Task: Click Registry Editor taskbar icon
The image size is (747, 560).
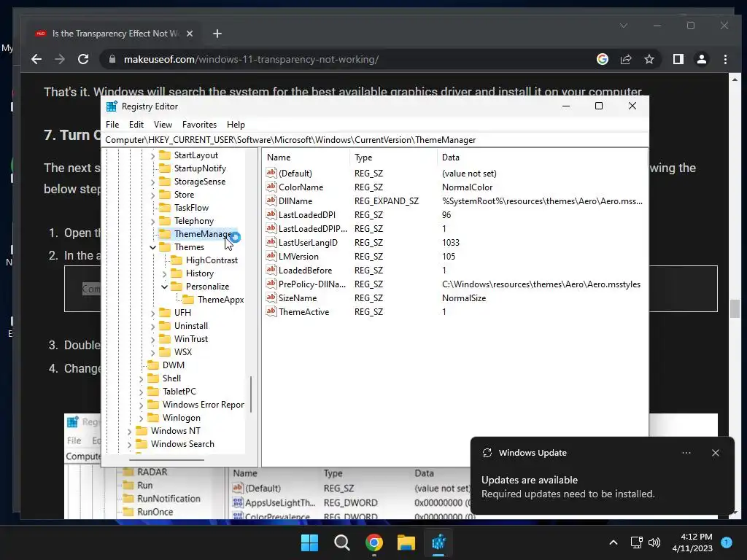Action: (438, 542)
